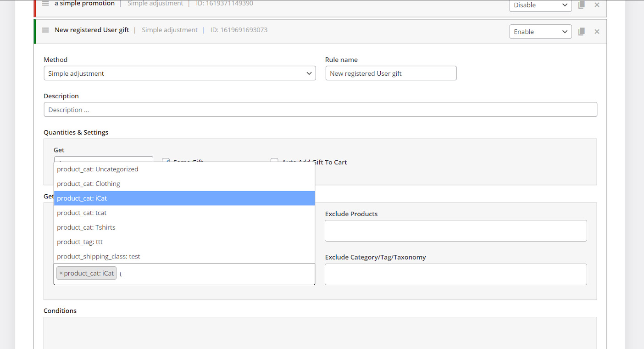This screenshot has width=644, height=349.
Task: Duplicate the a simple promotion rule
Action: click(581, 5)
